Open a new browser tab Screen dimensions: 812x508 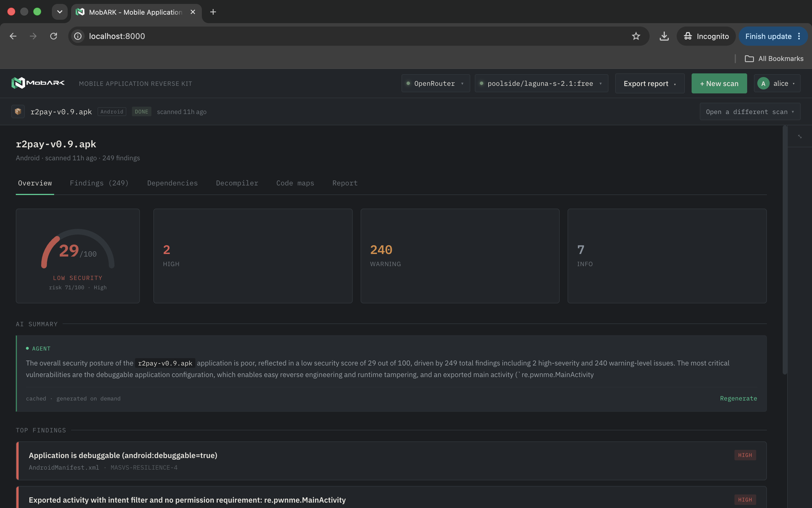213,12
